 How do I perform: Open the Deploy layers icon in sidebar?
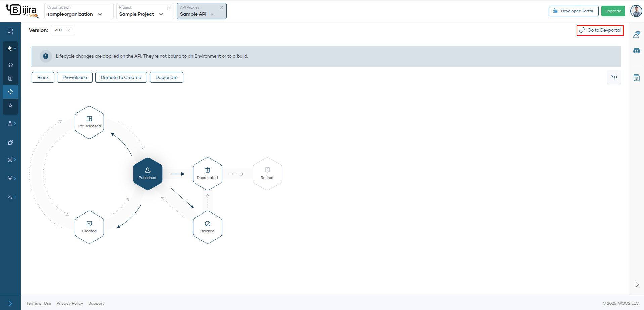(x=10, y=65)
